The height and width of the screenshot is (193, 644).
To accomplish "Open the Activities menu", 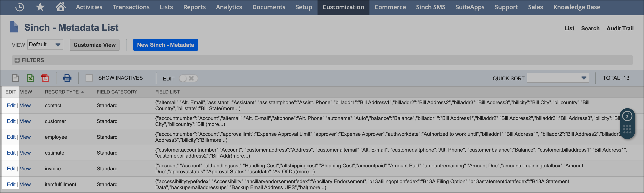I will click(x=89, y=7).
